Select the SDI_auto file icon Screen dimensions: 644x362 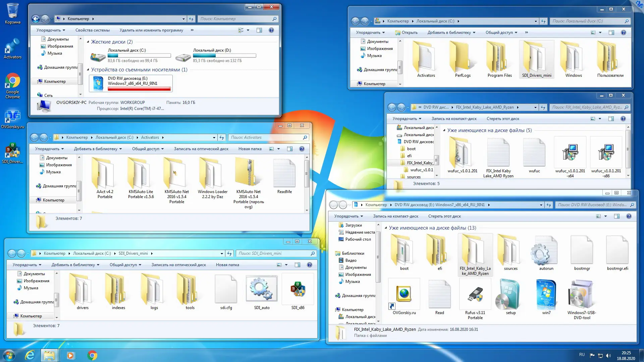point(262,289)
